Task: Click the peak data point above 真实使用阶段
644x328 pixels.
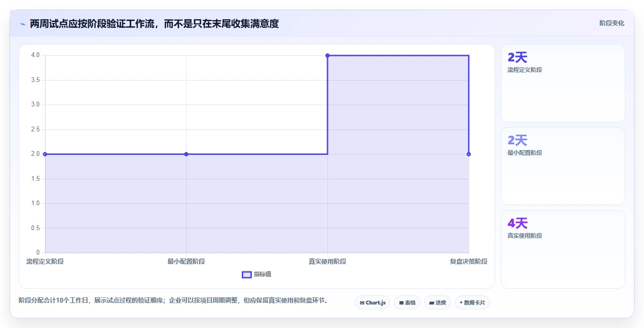Action: [x=328, y=55]
